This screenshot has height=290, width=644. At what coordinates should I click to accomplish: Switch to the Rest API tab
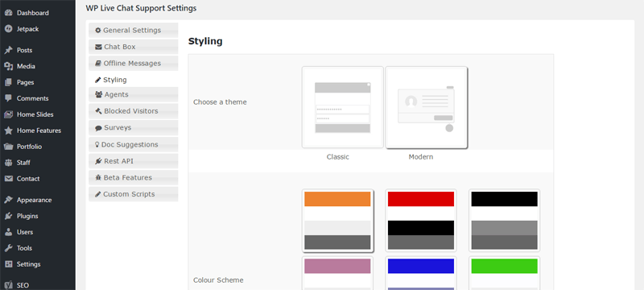click(134, 161)
